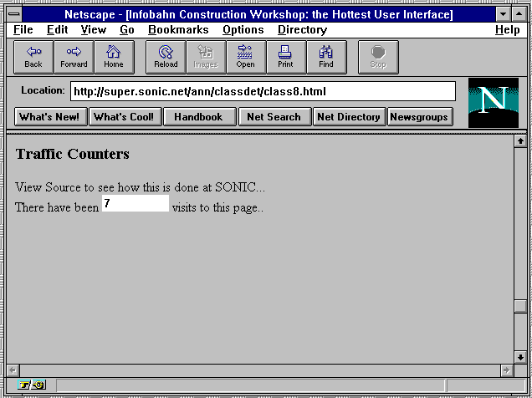Click the Forward arrow icon
This screenshot has height=398, width=532.
point(74,57)
